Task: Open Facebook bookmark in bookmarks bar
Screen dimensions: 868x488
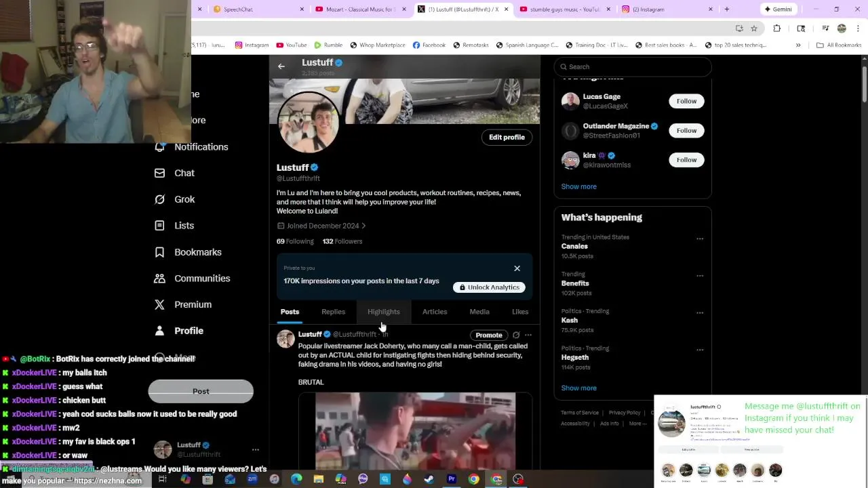Action: (x=429, y=45)
